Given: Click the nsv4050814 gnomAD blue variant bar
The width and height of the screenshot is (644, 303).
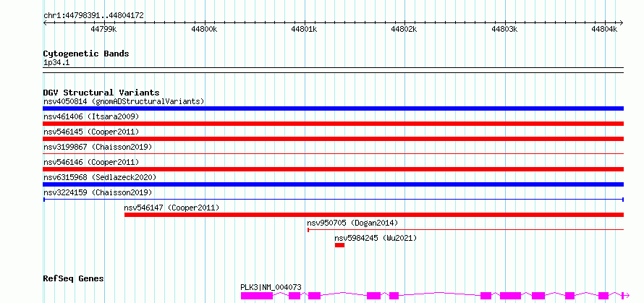Looking at the screenshot, I should click(x=333, y=108).
